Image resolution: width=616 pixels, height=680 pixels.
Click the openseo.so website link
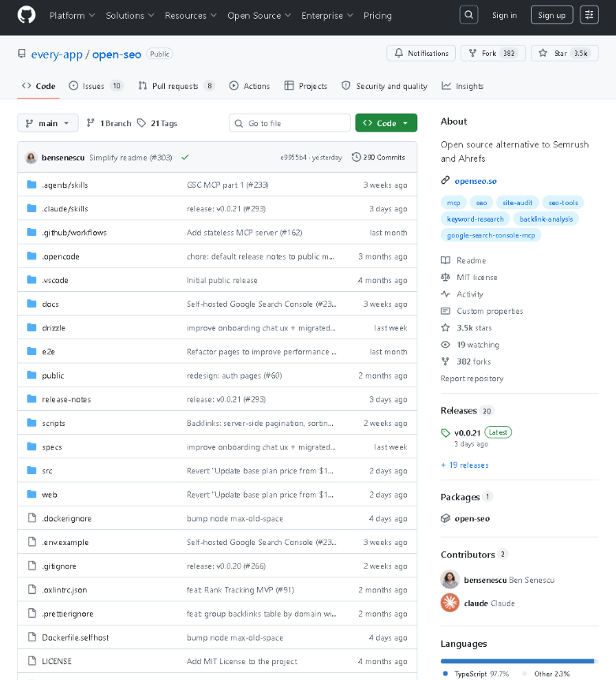(475, 181)
